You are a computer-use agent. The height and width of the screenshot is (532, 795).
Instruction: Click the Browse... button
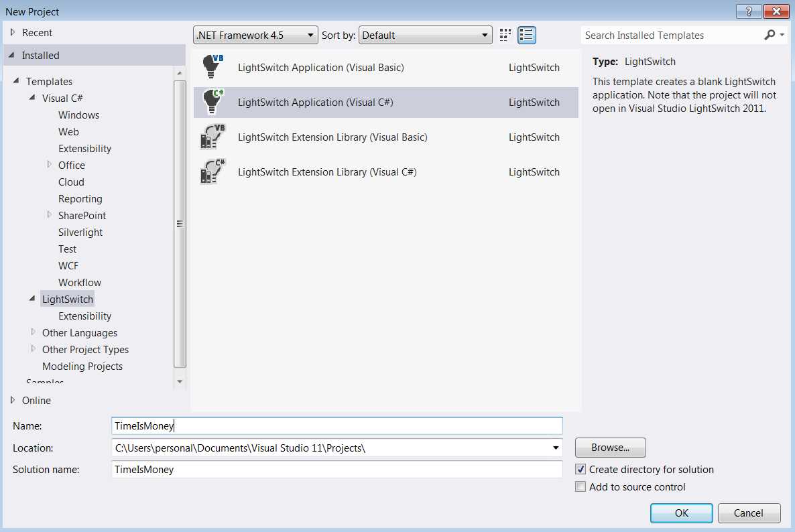(611, 448)
